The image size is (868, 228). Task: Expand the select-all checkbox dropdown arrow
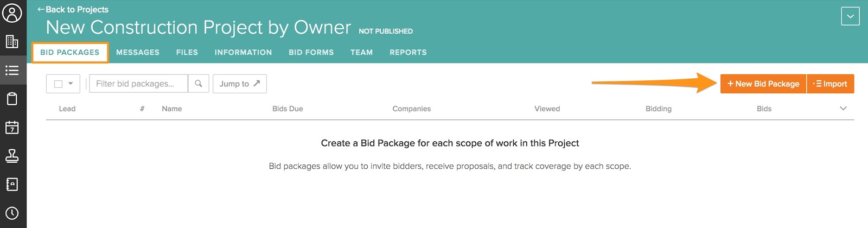pos(71,84)
